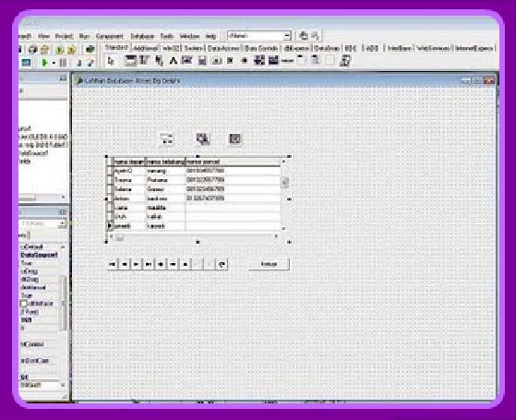Click grid horizontal scrollbar right arrow
Image resolution: width=516 pixels, height=420 pixels.
point(276,236)
